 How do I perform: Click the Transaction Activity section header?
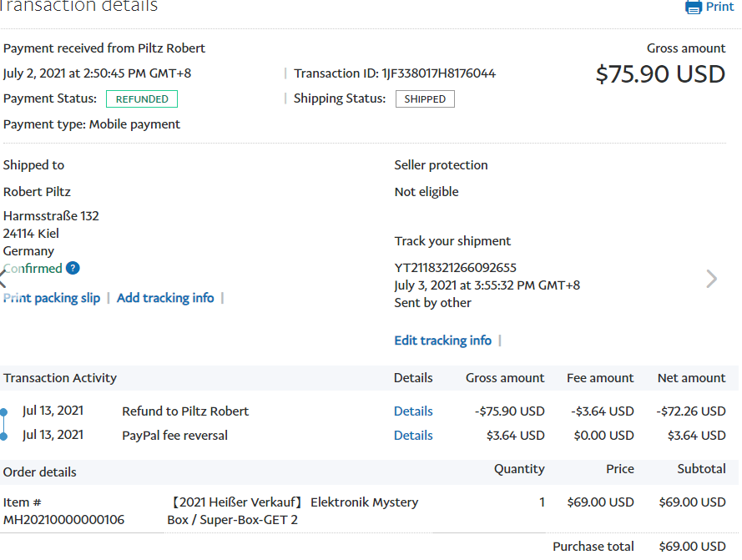tap(60, 378)
